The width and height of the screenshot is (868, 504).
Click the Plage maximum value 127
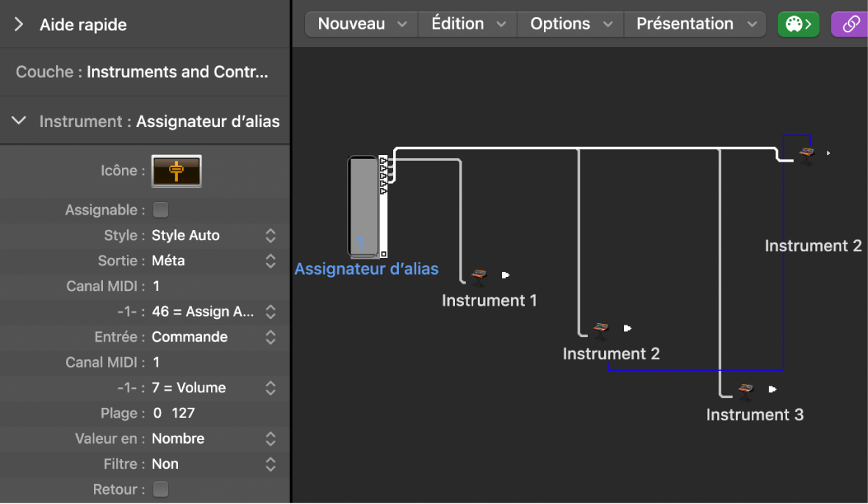[183, 414]
